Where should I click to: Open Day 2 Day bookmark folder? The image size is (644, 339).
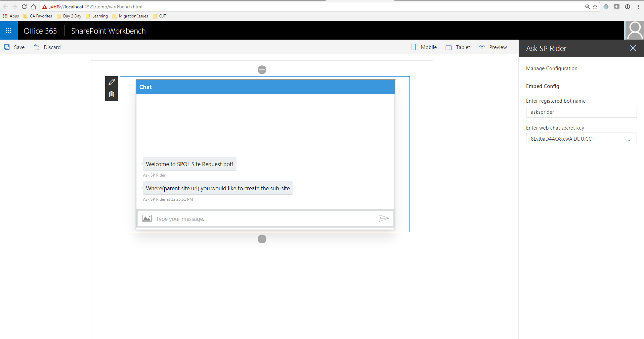click(69, 16)
